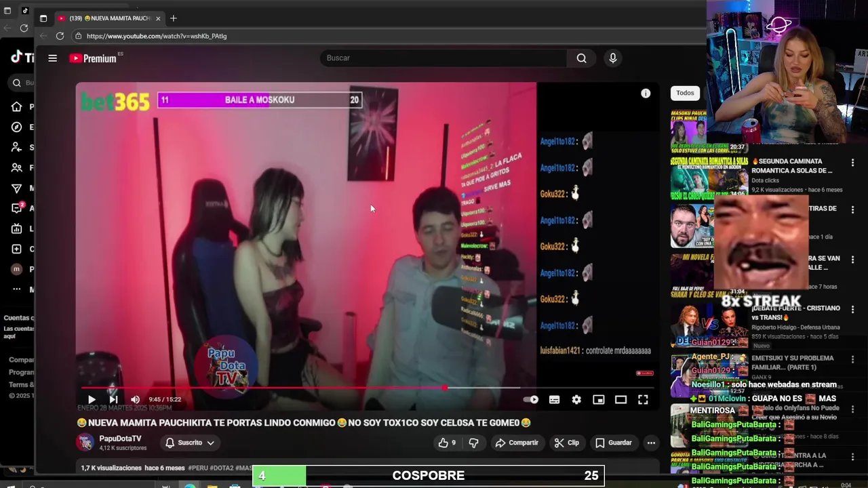Open Friends icon in TikTok sidebar
The height and width of the screenshot is (488, 868).
click(16, 167)
